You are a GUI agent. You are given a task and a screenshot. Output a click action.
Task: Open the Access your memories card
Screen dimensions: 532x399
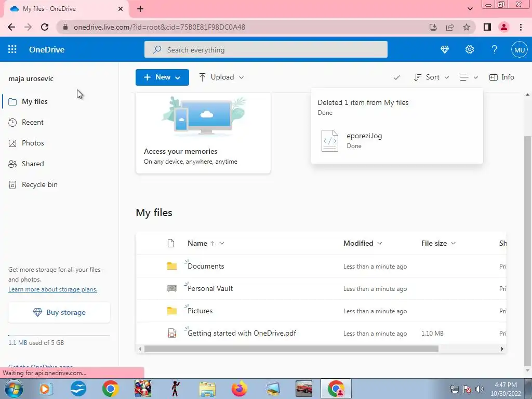(203, 133)
